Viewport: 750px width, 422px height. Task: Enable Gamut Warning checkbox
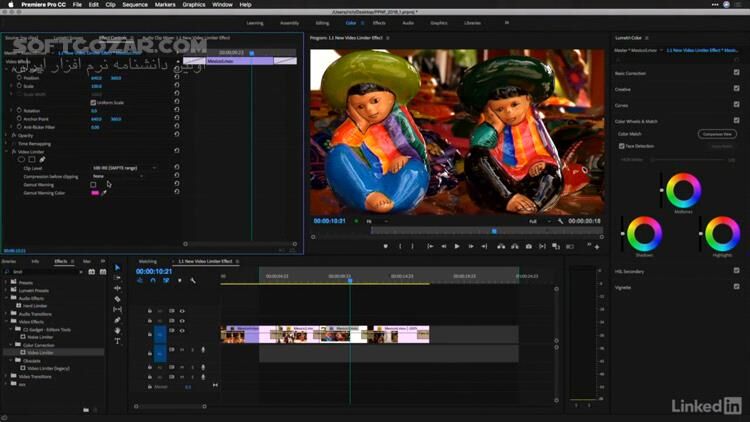click(93, 185)
